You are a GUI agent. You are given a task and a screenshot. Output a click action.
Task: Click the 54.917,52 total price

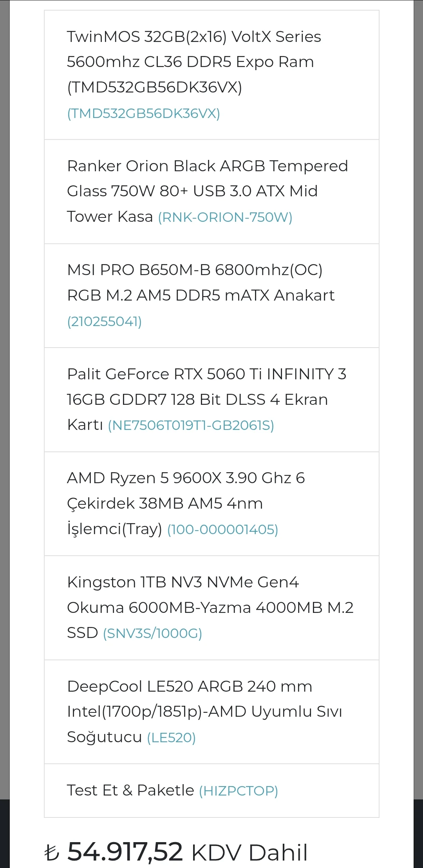125,852
